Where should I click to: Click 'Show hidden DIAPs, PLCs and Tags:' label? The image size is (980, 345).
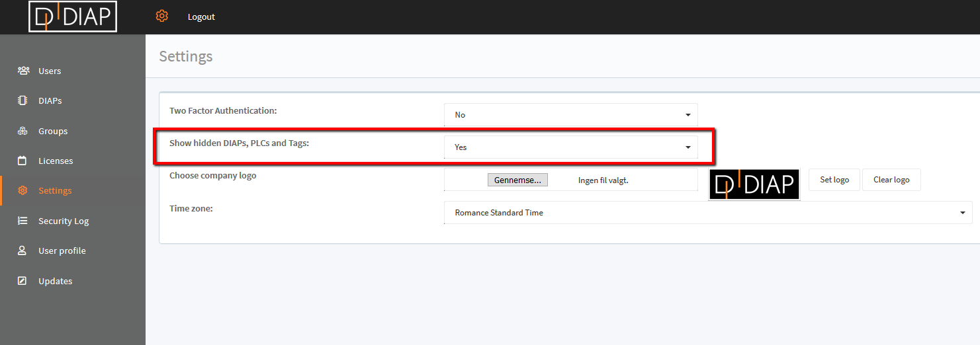tap(239, 143)
